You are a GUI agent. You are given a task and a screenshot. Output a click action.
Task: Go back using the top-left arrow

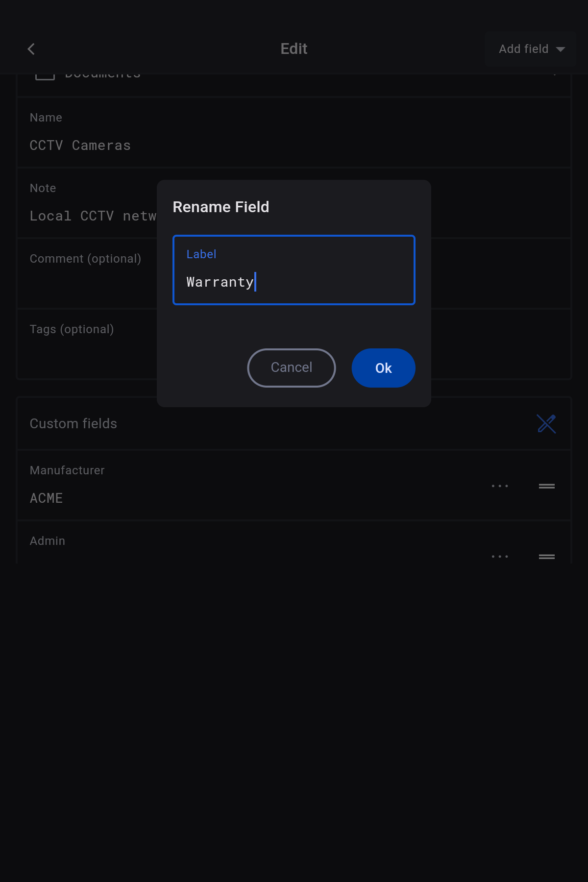click(x=31, y=49)
